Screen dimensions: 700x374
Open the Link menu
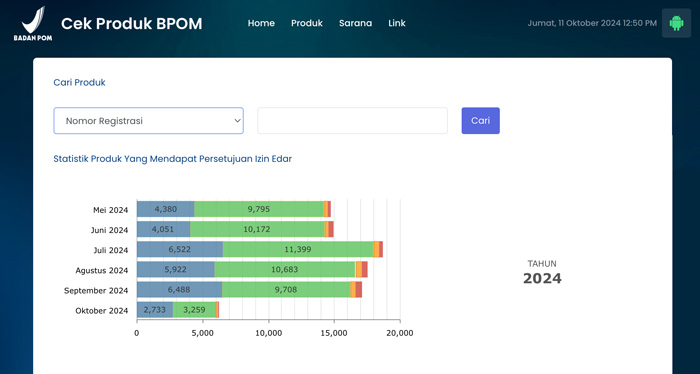397,23
